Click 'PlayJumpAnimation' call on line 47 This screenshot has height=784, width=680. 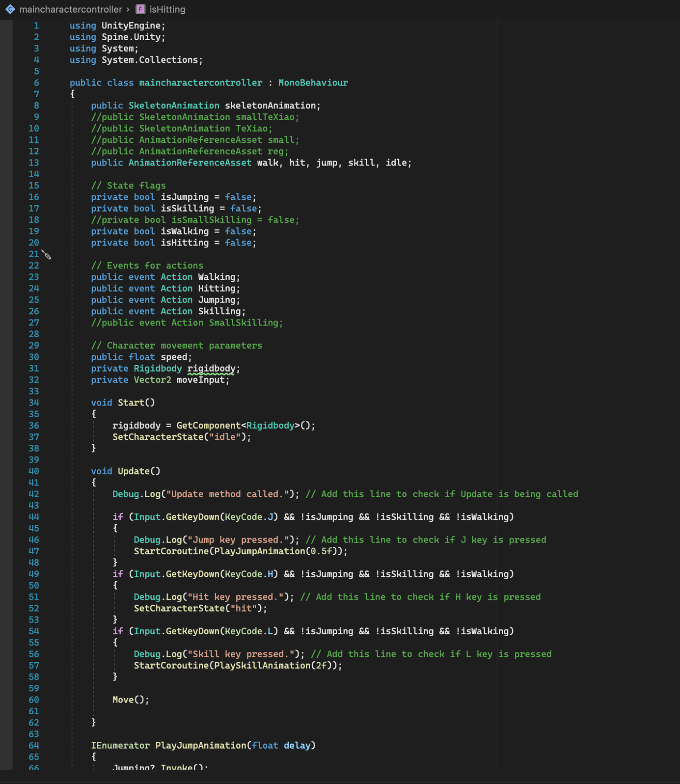(x=260, y=551)
